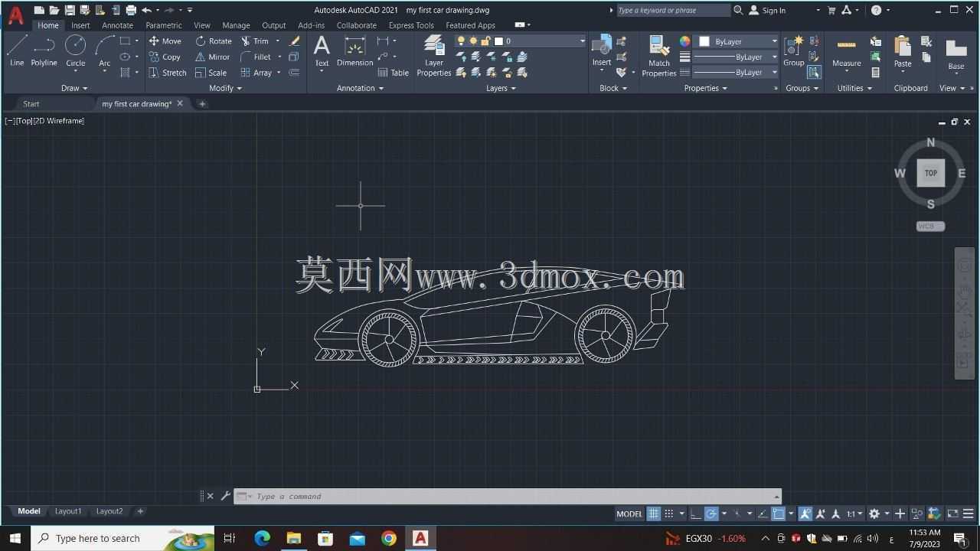Viewport: 980px width, 551px height.
Task: Expand the Annotation panel dropdown
Action: click(x=360, y=88)
